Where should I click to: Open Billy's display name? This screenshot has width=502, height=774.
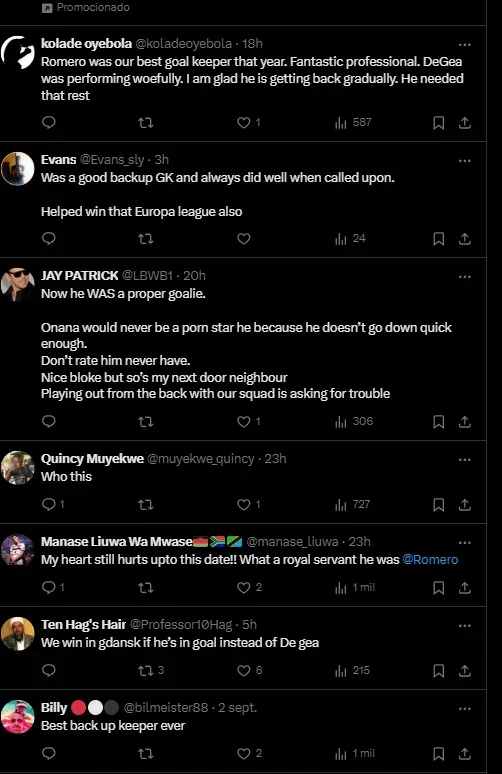54,707
